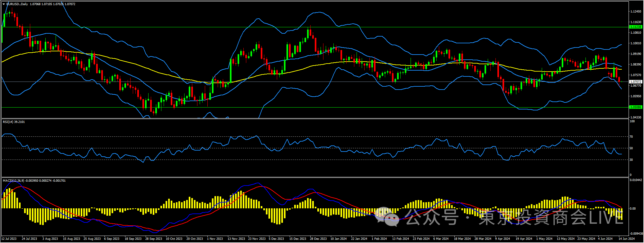Click the 1.09190 price axis label
Image resolution: width=644 pixels, height=243 pixels.
[636, 54]
